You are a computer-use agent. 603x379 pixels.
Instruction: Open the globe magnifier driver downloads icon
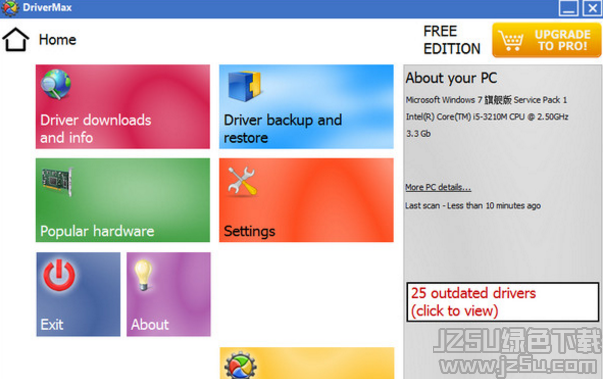(x=56, y=84)
